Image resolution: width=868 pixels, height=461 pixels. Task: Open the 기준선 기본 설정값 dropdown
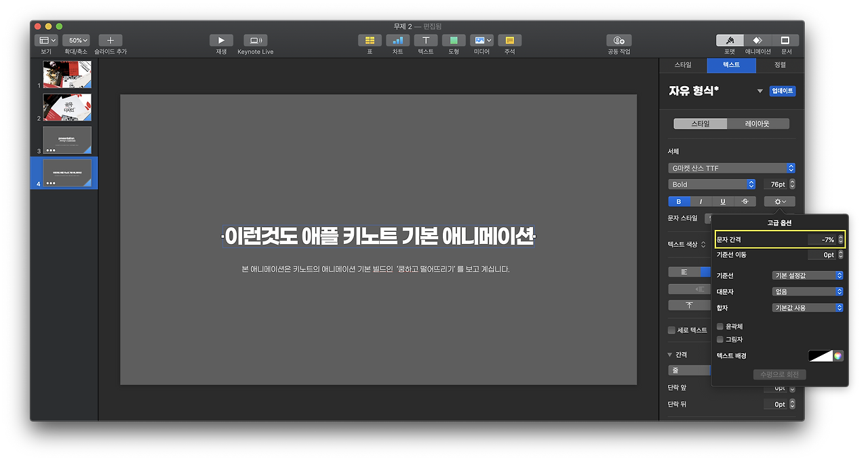808,275
